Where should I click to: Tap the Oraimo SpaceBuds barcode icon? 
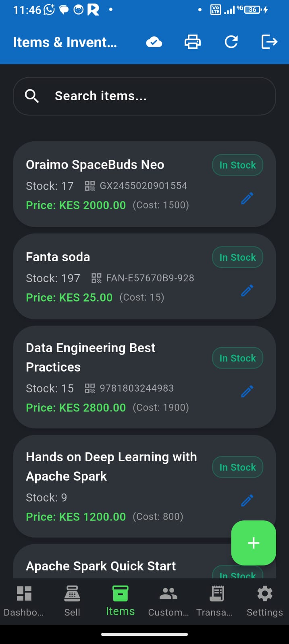coord(90,186)
